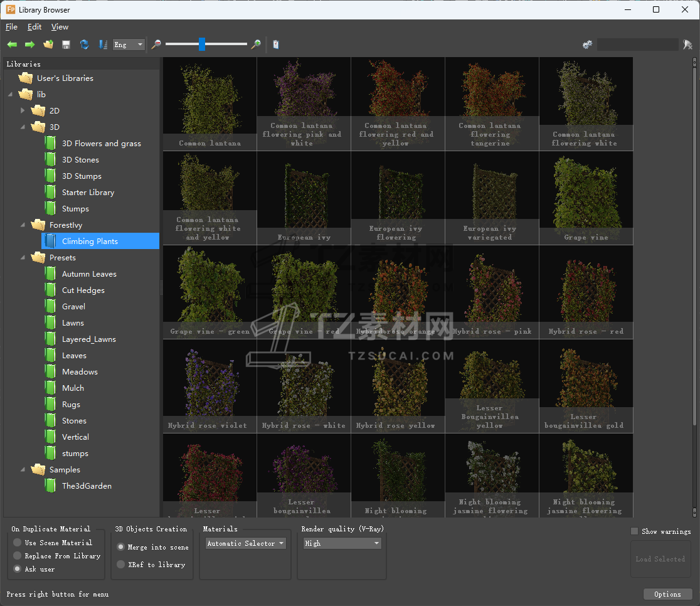This screenshot has height=606, width=700.
Task: Open the View menu
Action: [x=60, y=27]
